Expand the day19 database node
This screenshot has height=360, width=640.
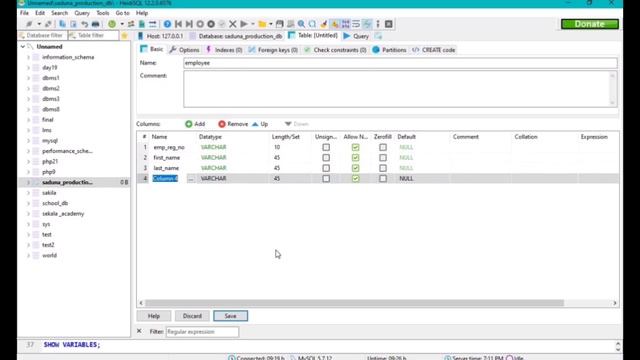point(29,68)
